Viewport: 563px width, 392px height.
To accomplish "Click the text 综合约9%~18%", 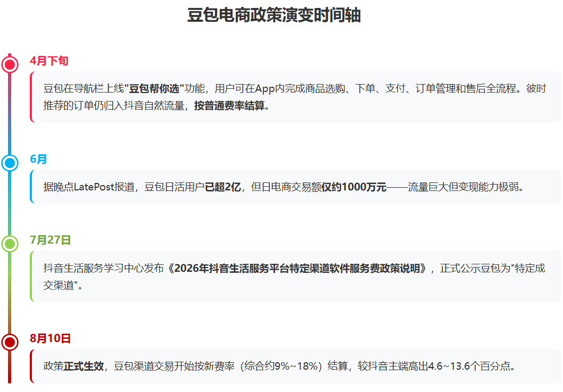I will [x=281, y=366].
